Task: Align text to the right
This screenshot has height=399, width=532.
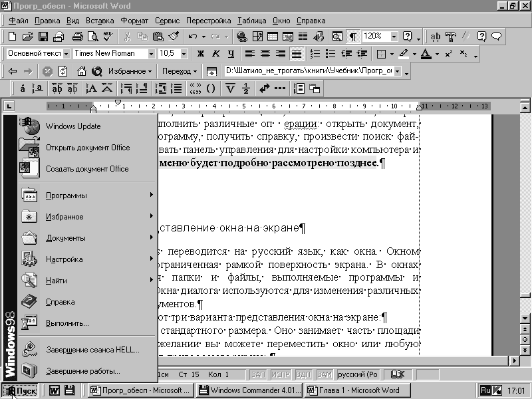Action: pyautogui.click(x=281, y=54)
